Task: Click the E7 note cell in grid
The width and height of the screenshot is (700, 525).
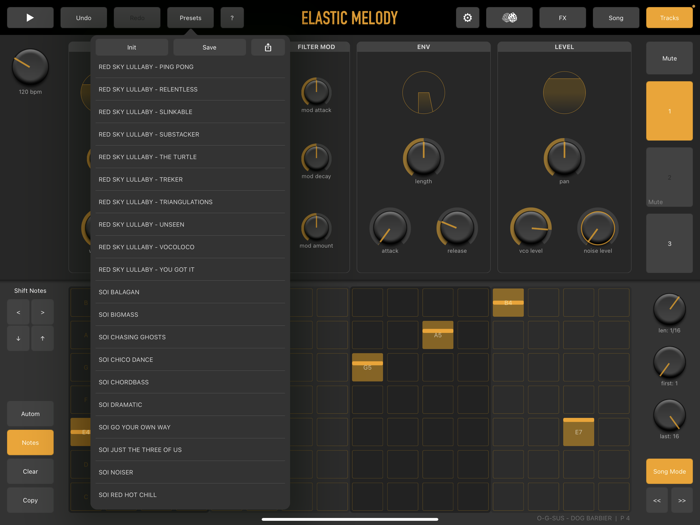Action: tap(579, 432)
